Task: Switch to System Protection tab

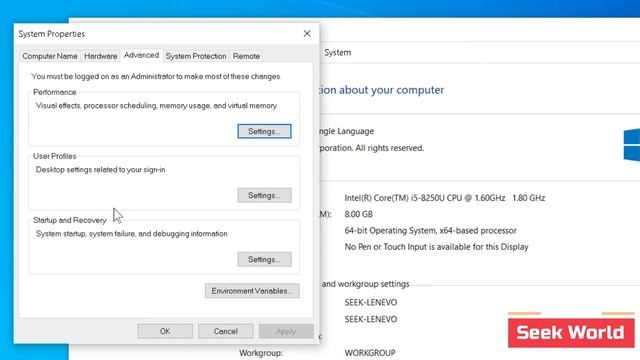Action: tap(196, 56)
